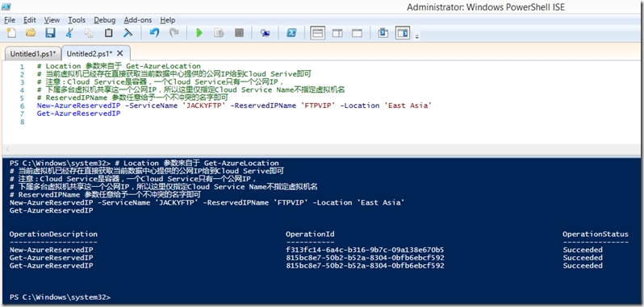Close the Untitled2.ps1 tab
Viewport: 644px width, 307px height.
tap(120, 53)
